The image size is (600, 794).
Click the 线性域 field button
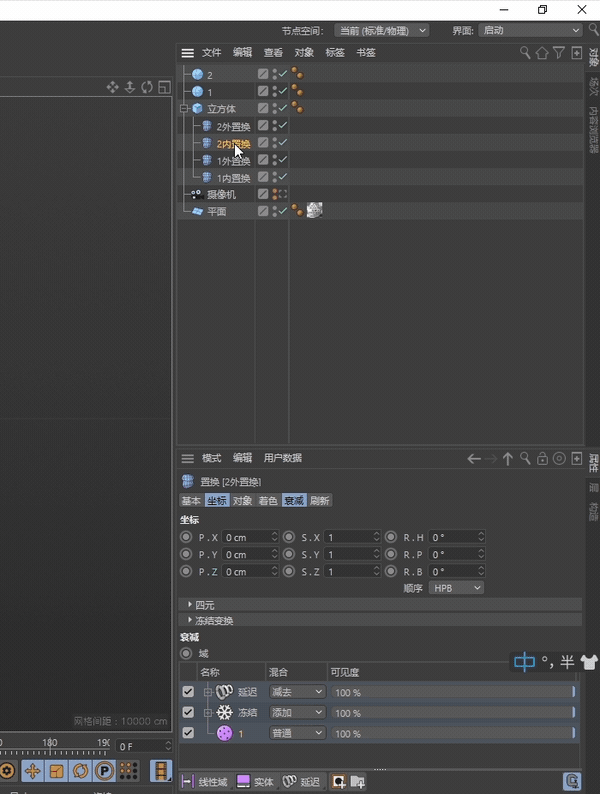205,782
